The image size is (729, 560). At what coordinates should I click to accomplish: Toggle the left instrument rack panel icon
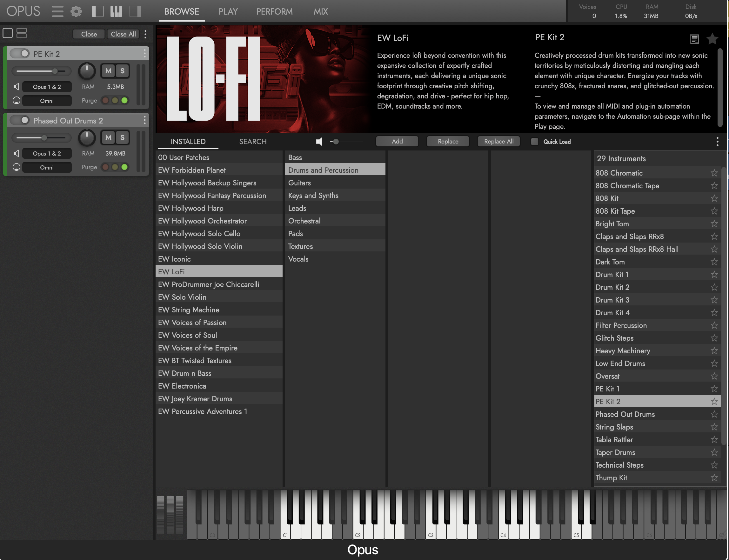pos(98,11)
